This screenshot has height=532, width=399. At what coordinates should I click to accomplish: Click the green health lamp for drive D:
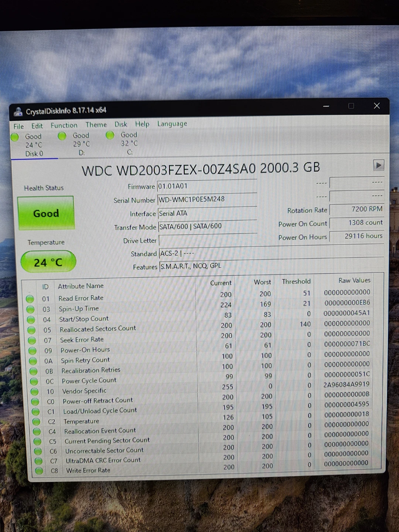pos(62,136)
